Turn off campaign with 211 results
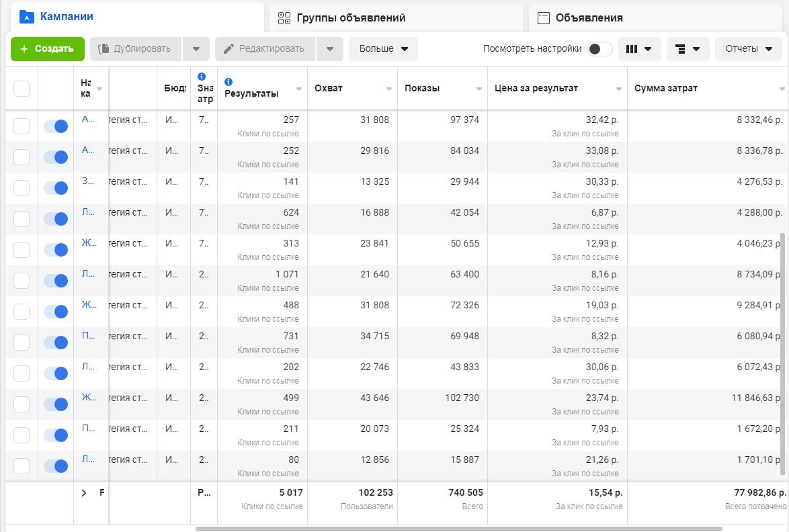 click(x=56, y=435)
